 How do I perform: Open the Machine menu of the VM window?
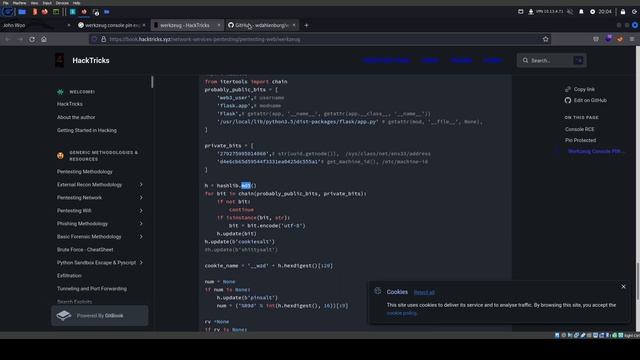click(19, 3)
